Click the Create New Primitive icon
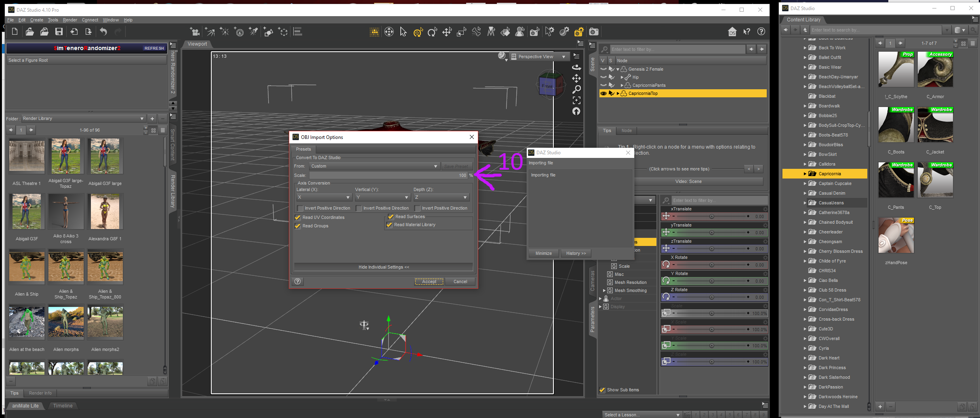Image resolution: width=980 pixels, height=418 pixels. point(268,32)
